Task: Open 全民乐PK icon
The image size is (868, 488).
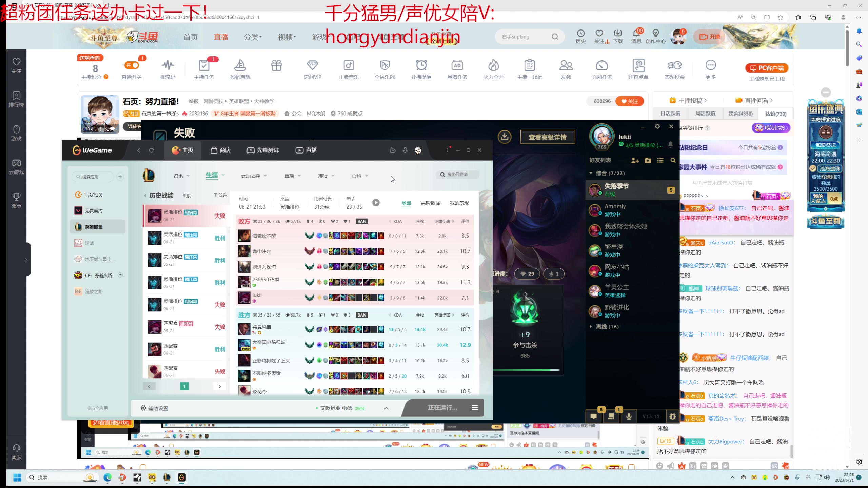Action: coord(385,69)
